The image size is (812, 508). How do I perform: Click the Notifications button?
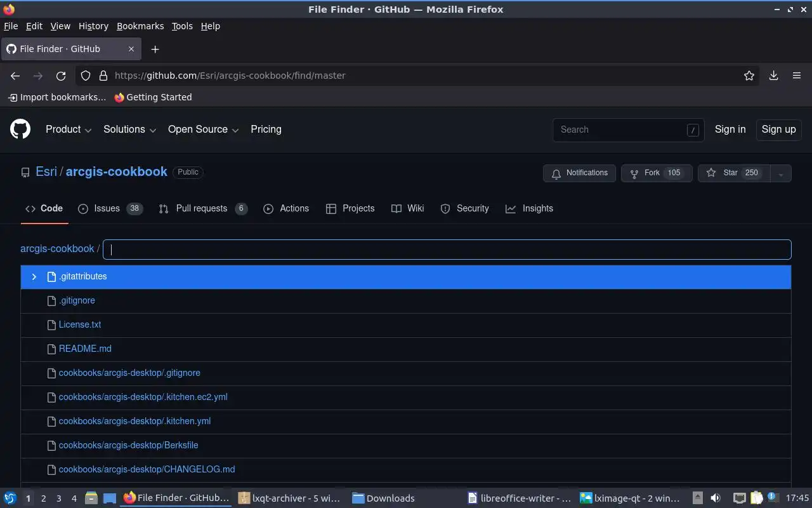[579, 173]
